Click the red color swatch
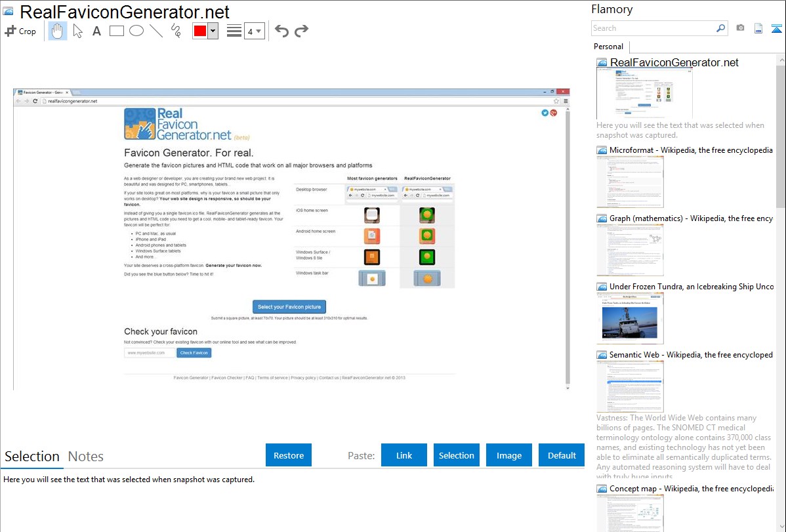 (200, 31)
